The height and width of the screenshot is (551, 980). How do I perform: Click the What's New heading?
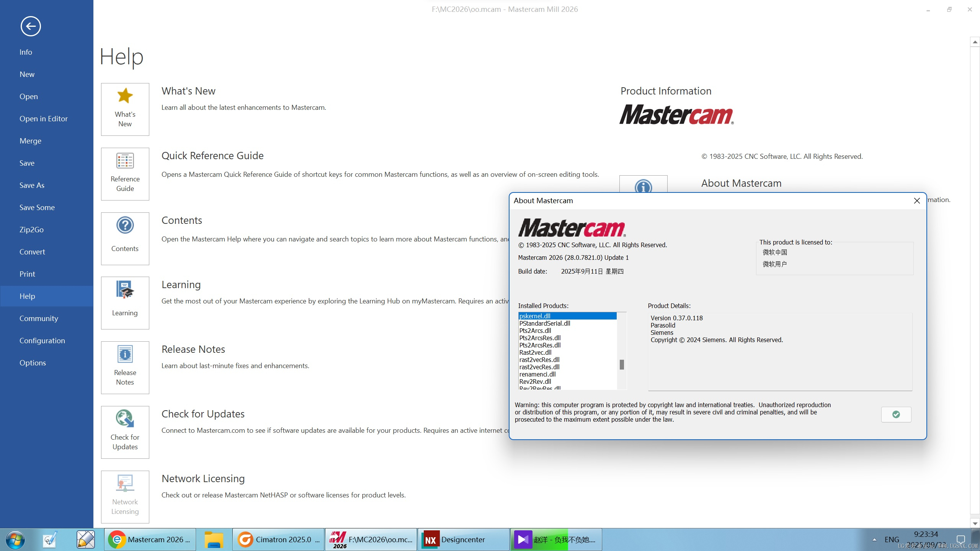pyautogui.click(x=188, y=91)
